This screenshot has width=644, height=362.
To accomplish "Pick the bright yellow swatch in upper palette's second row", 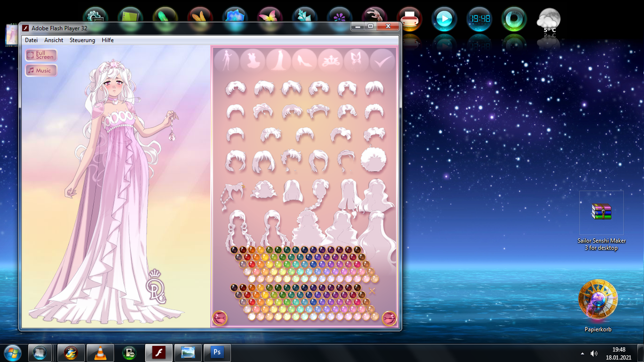I will (x=265, y=257).
